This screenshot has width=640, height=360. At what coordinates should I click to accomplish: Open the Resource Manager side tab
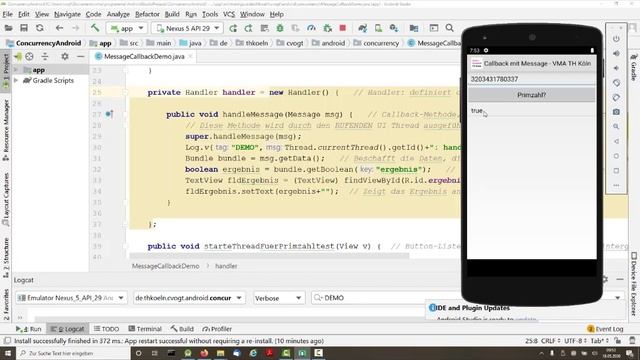(x=6, y=130)
